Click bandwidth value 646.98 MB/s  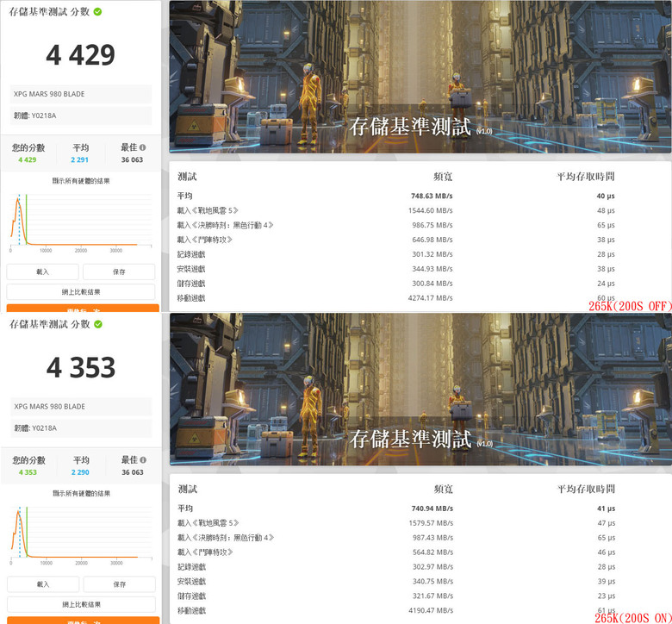pyautogui.click(x=432, y=240)
